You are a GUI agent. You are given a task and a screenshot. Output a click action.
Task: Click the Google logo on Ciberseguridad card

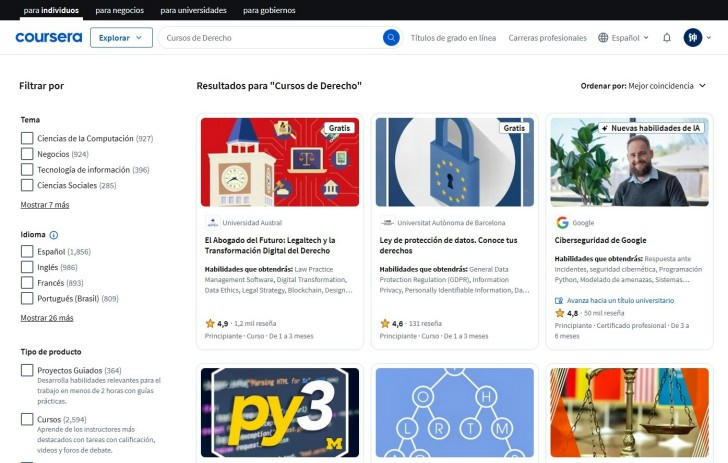pyautogui.click(x=562, y=222)
